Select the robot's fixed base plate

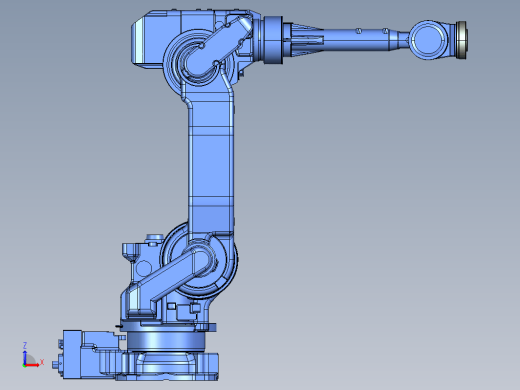168,366
